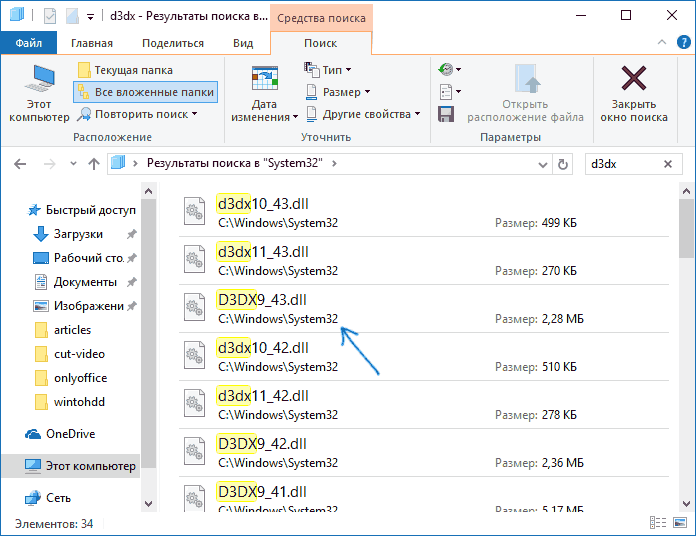Switch to Details view icon in status bar

[658, 523]
